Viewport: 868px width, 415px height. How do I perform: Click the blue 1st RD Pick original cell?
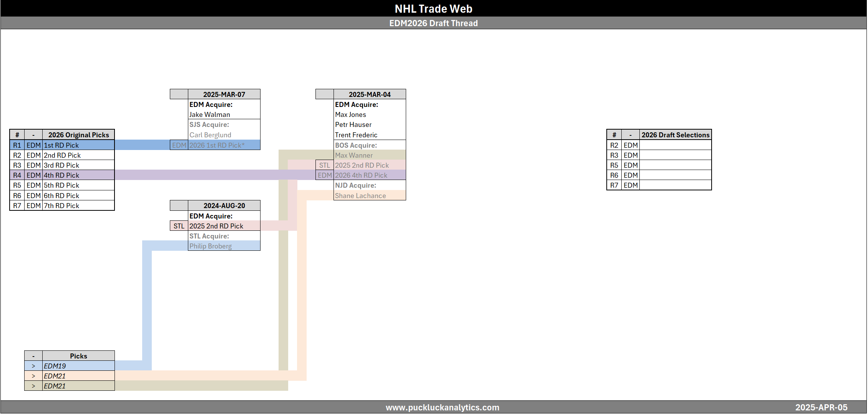pos(78,145)
